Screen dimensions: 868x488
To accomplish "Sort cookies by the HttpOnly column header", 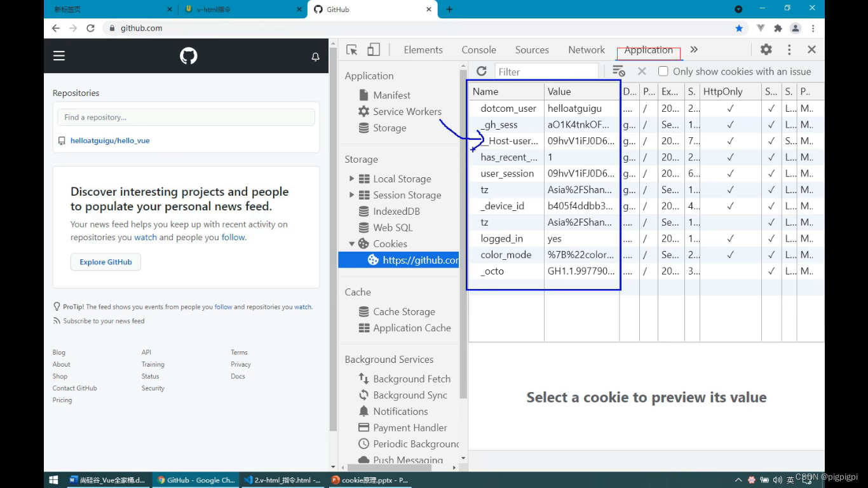I will point(730,91).
